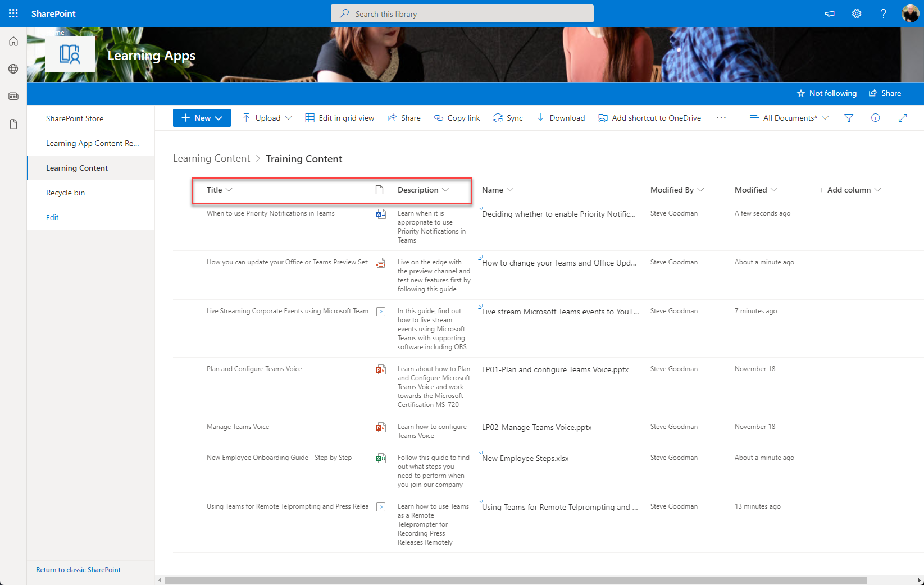This screenshot has width=924, height=585.
Task: Open SharePoint settings gear
Action: tap(856, 13)
